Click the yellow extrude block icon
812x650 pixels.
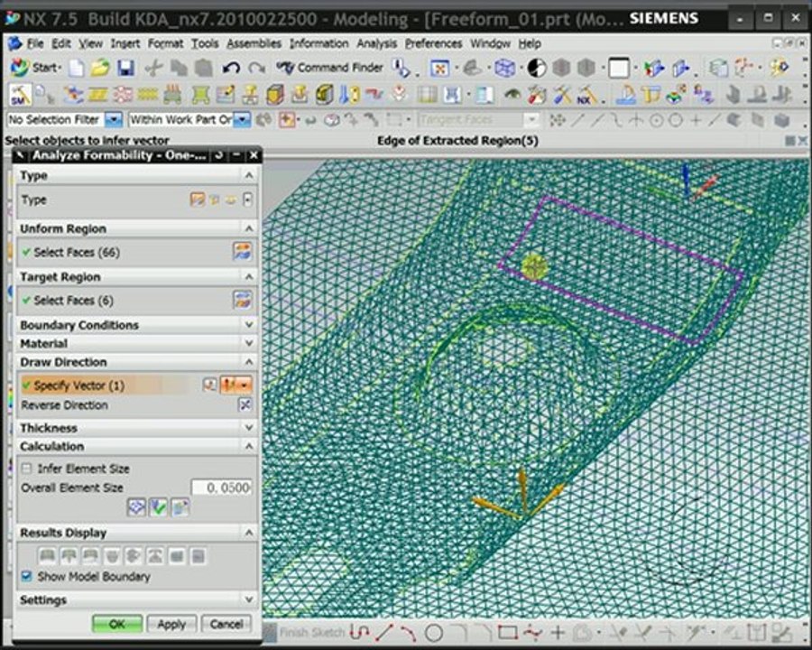click(x=275, y=95)
